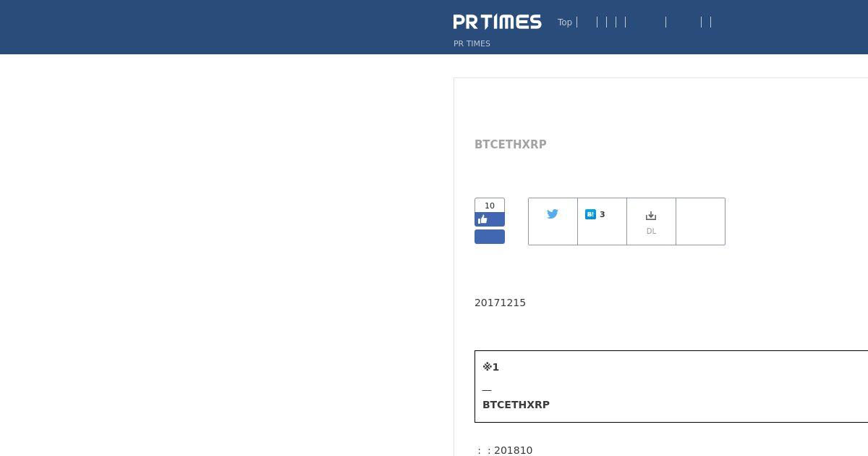Click the date text 20171215
Screen dimensions: 868x456
[x=500, y=303]
